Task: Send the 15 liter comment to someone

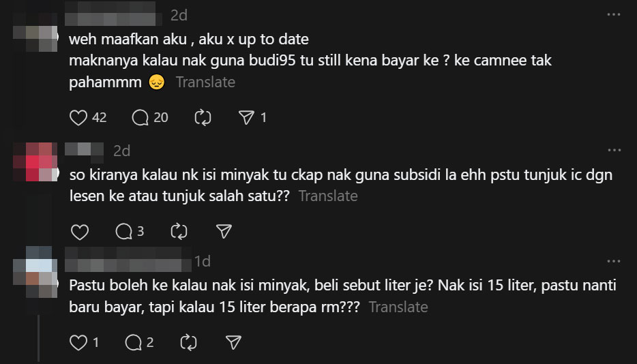Action: click(x=233, y=342)
